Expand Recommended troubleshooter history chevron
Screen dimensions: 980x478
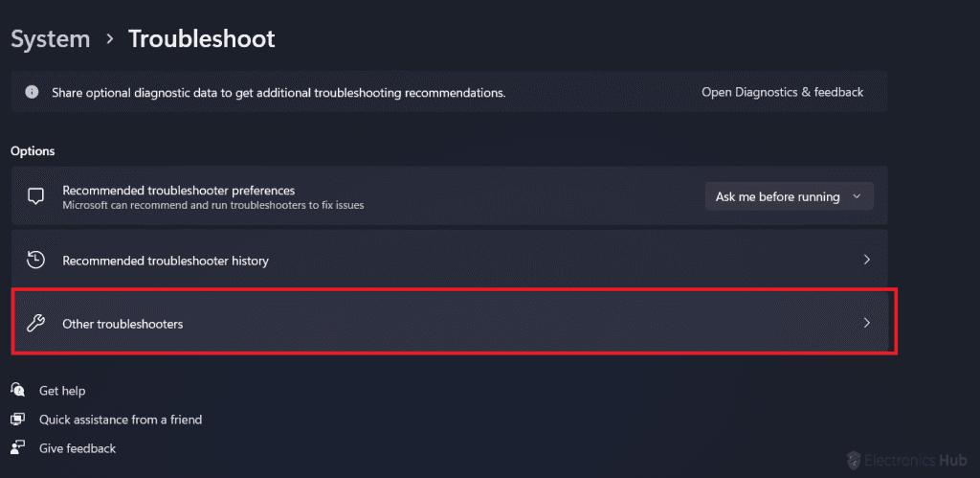866,260
